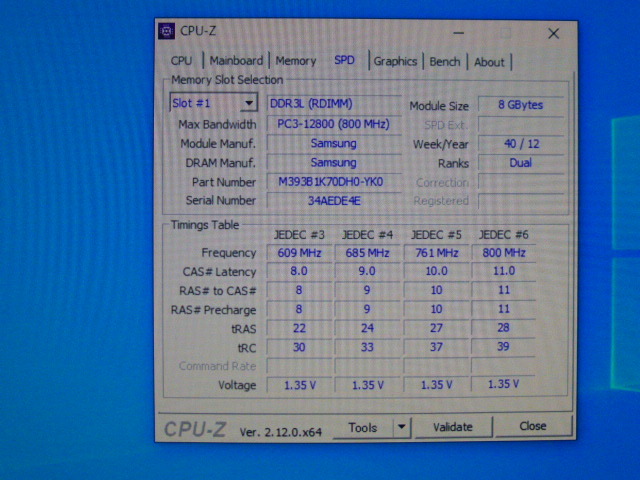Click the 609 MHz frequency cell

299,253
